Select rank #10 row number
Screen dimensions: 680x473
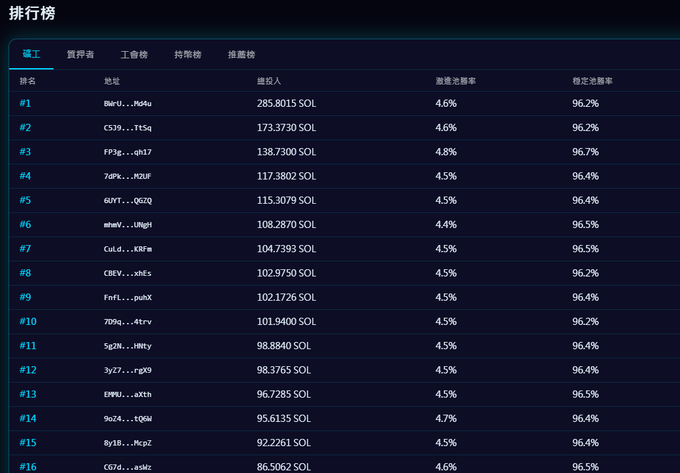28,321
